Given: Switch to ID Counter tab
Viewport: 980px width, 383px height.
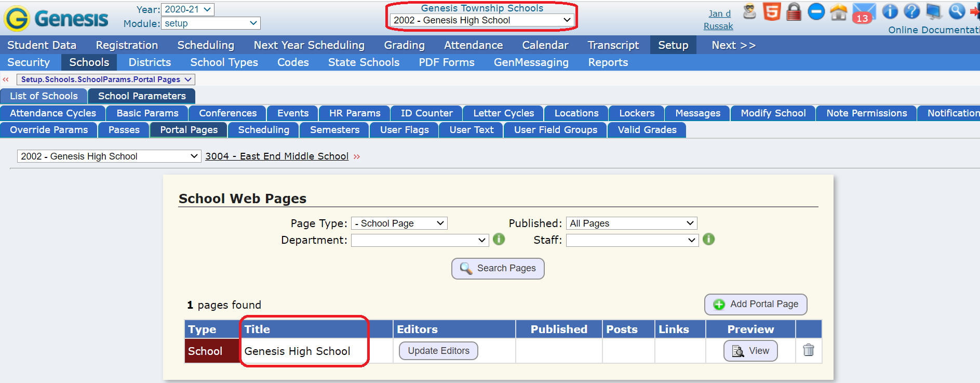Looking at the screenshot, I should pos(426,113).
